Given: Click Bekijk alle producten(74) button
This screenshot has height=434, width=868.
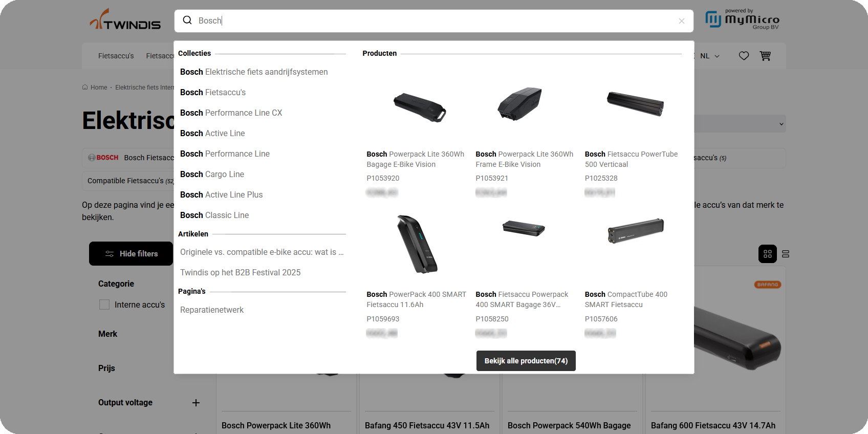Looking at the screenshot, I should (526, 361).
